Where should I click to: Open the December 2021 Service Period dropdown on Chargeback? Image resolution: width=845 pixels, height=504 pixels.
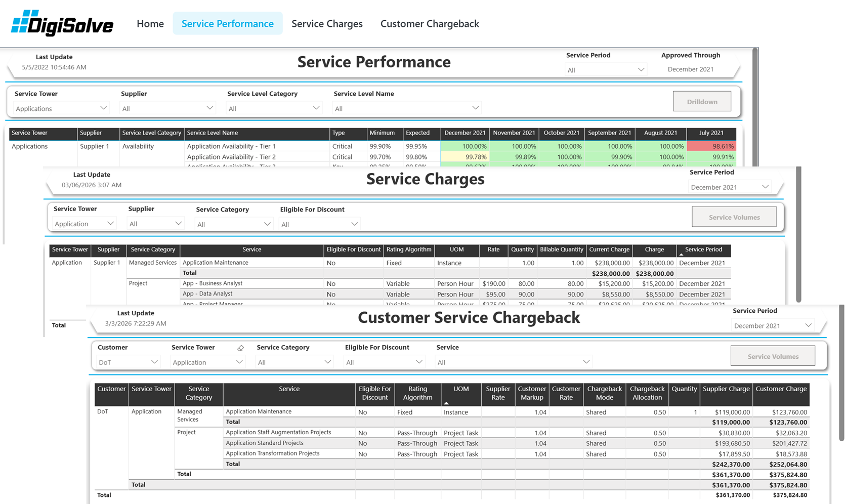772,325
